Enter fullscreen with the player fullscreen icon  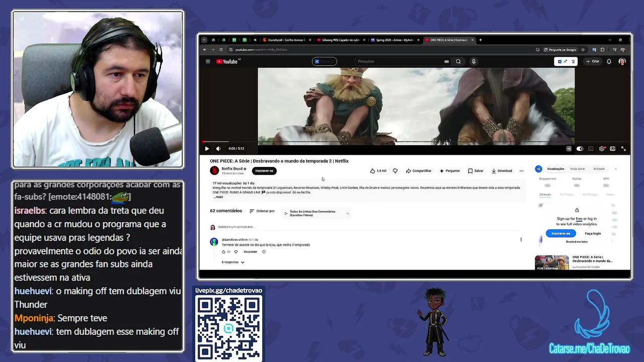click(623, 149)
